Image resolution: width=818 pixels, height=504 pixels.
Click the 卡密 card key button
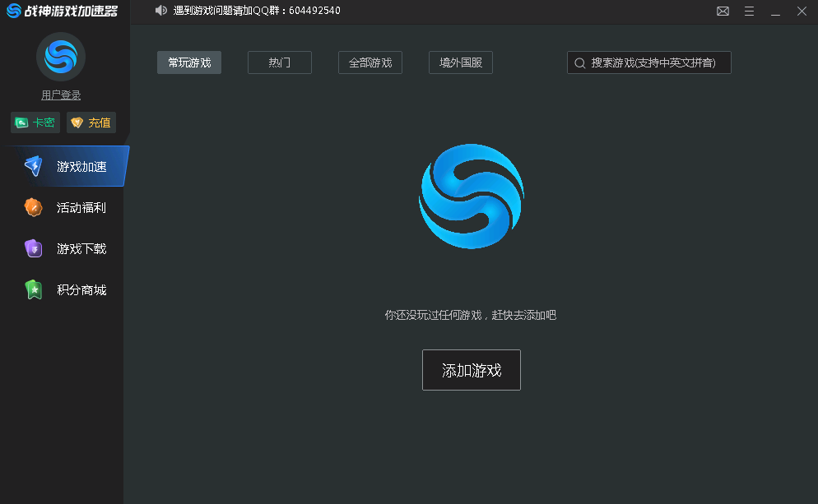(x=35, y=123)
